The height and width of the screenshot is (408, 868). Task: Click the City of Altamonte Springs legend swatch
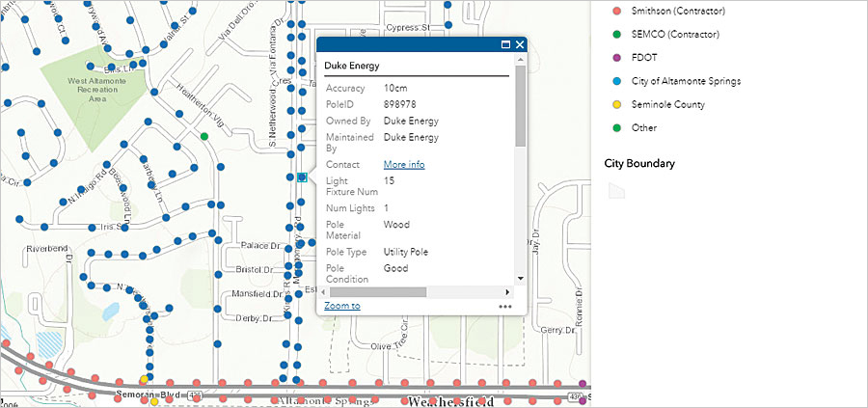coord(617,81)
